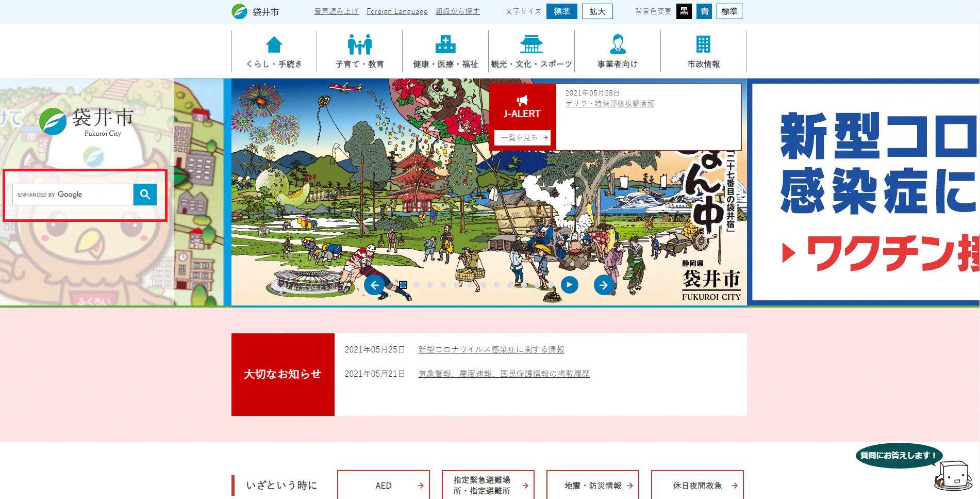Change background color to 黒

684,11
